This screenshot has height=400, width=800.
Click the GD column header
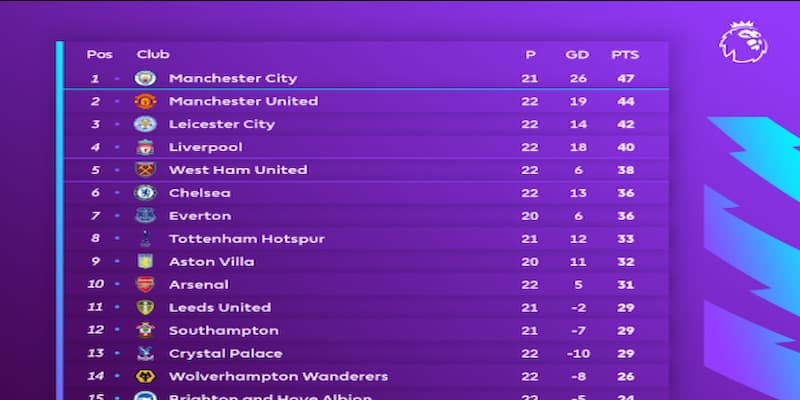[x=577, y=55]
